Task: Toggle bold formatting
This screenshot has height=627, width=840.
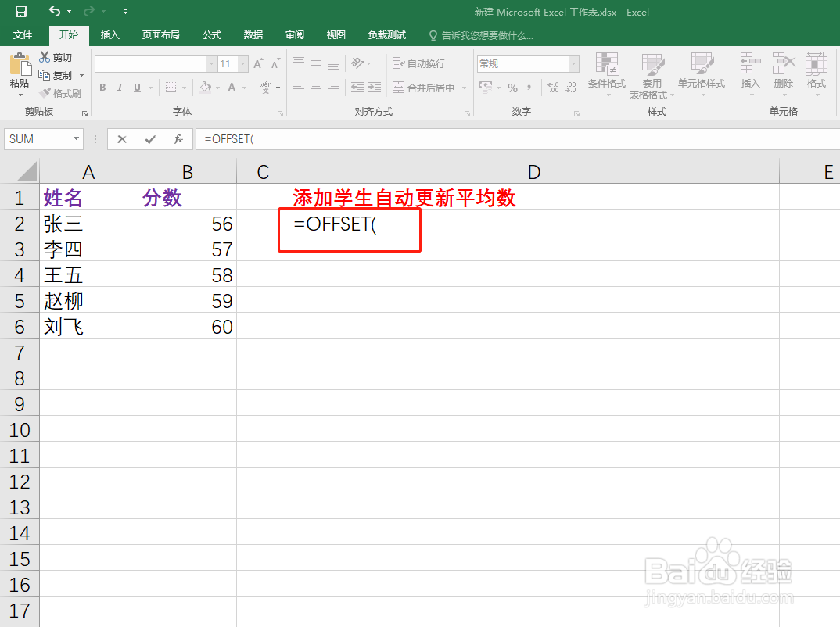Action: click(102, 88)
